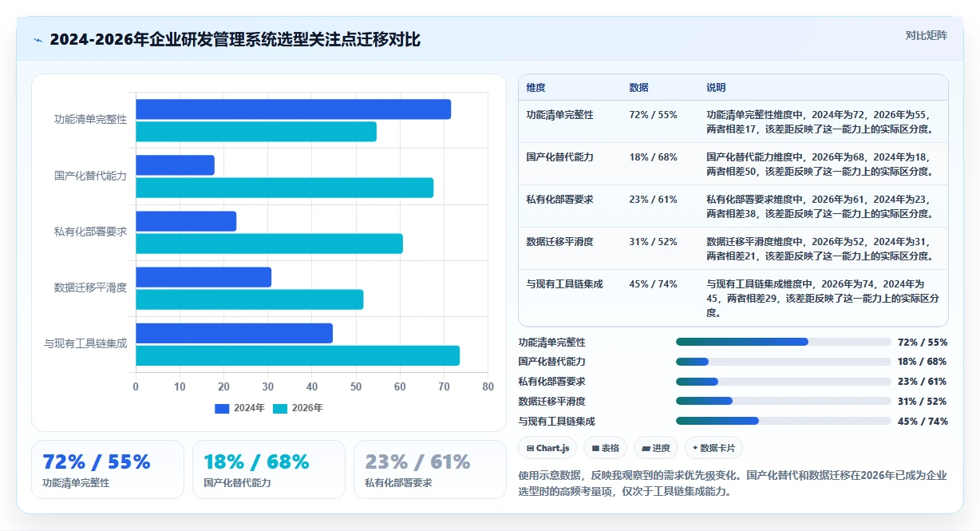Select the 2024年 bar for 功能清单完整性
This screenshot has height=531, width=980.
pos(293,109)
